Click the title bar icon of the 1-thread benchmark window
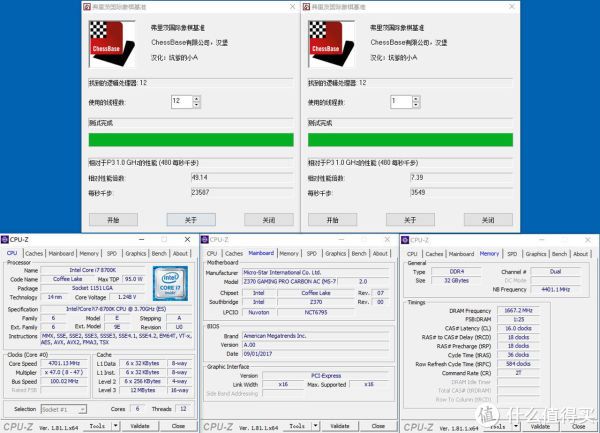The image size is (600, 433). click(x=308, y=7)
